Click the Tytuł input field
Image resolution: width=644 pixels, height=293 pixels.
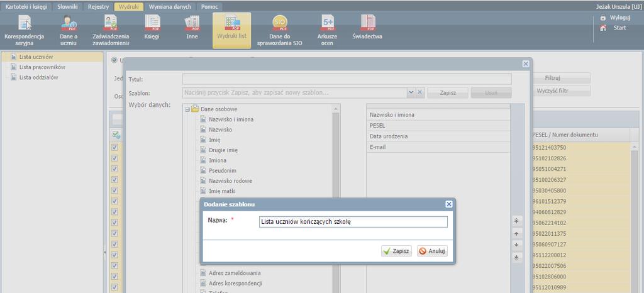347,79
